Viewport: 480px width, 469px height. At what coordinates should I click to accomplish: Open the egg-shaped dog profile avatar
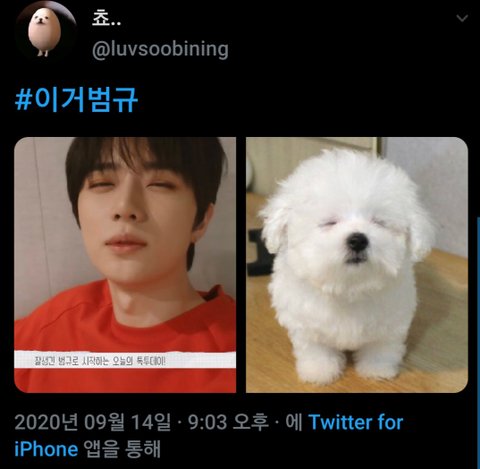point(46,31)
